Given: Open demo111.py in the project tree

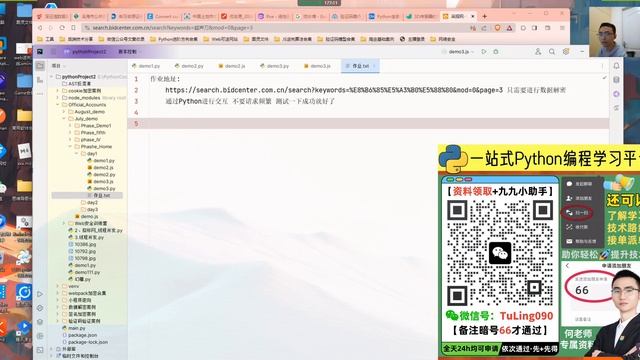Looking at the screenshot, I should [84, 272].
